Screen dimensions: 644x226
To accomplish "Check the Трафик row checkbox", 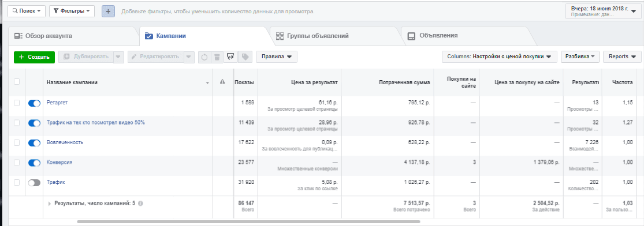I will point(17,182).
